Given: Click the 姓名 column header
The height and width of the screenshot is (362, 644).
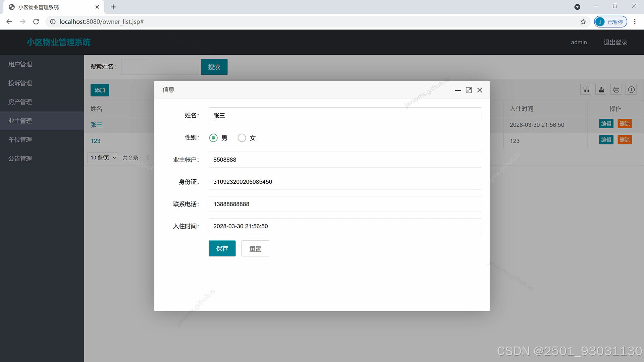Looking at the screenshot, I should pos(96,109).
